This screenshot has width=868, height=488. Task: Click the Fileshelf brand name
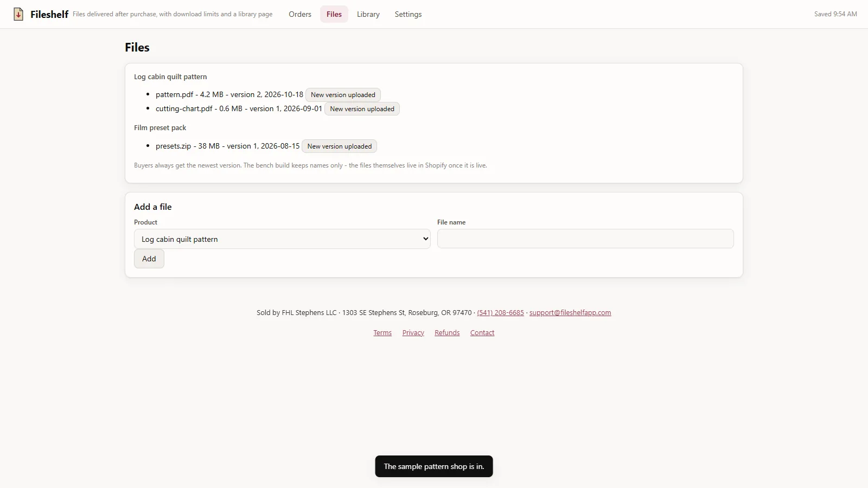pos(49,15)
